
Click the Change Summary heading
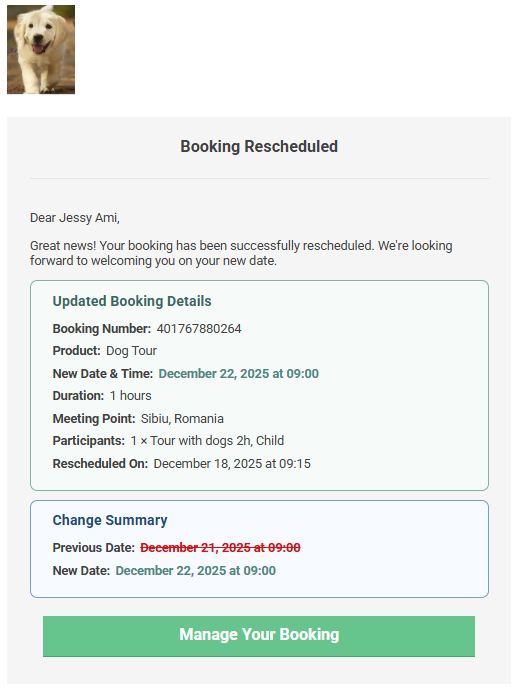(110, 520)
